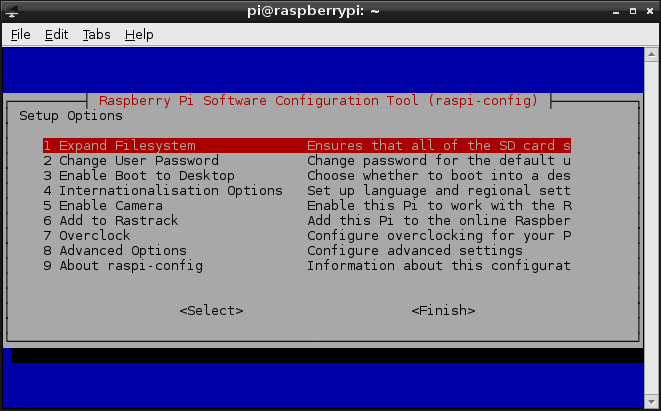This screenshot has width=661, height=411.
Task: Select '5 Enable Camera' option
Action: click(x=103, y=206)
